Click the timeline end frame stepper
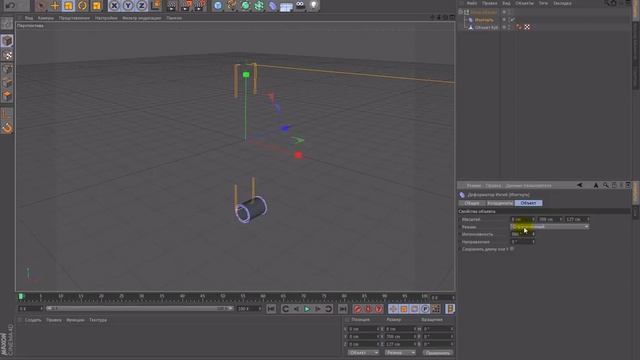The height and width of the screenshot is (360, 640). (x=260, y=309)
